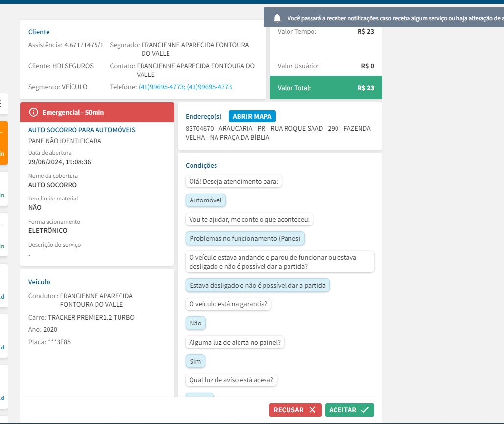Viewport: 504px width, 424px height.
Task: Click 'Estava desligado e não é possível dar a partida' chip
Action: [x=258, y=285]
